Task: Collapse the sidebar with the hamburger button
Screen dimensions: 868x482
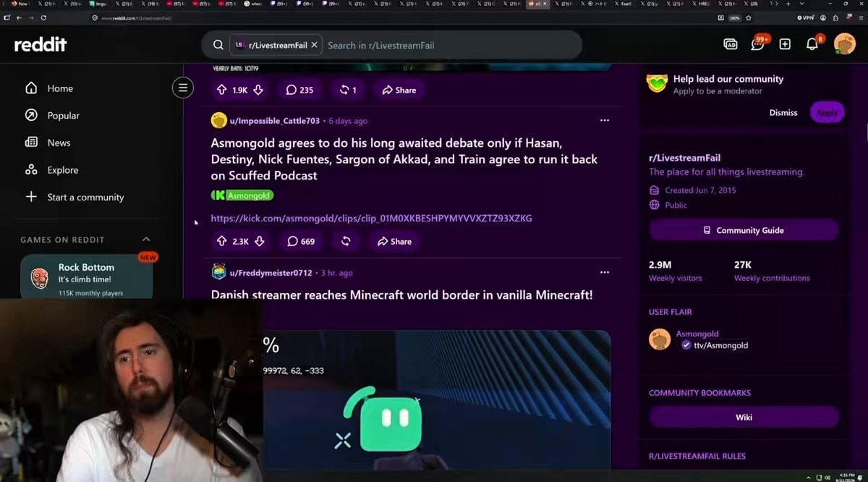Action: (183, 88)
